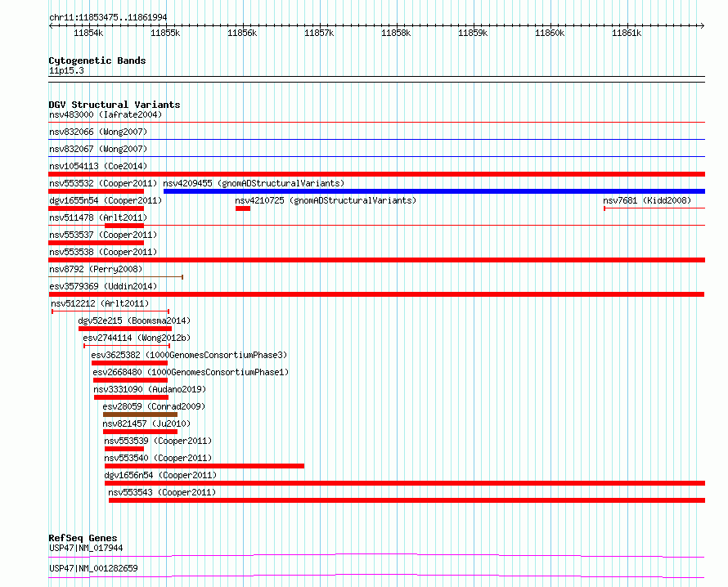728x587 pixels.
Task: Open the nsv832066 (Wong2007) variant
Action: tap(98, 132)
